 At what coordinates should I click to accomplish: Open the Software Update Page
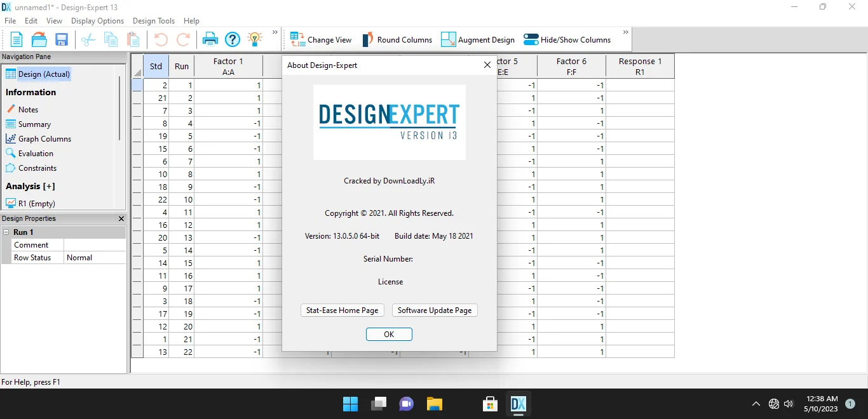tap(435, 310)
